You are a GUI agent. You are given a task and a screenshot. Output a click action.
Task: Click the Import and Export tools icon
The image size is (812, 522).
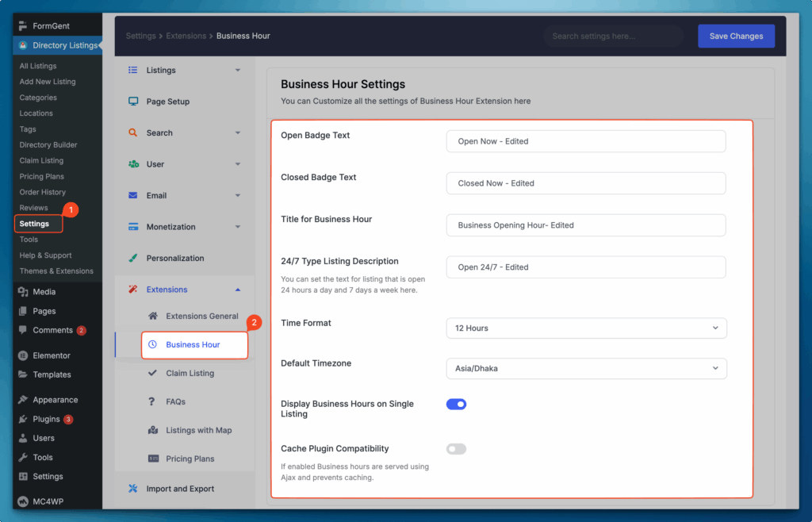click(132, 489)
